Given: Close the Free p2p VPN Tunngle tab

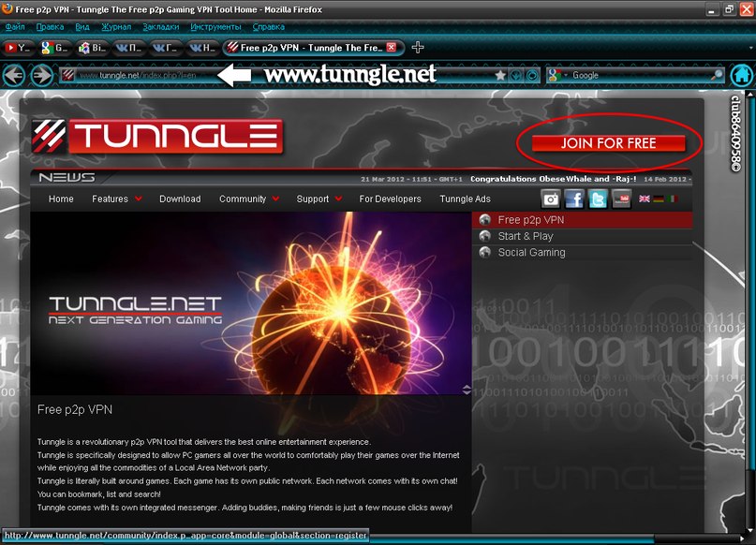Looking at the screenshot, I should (392, 47).
